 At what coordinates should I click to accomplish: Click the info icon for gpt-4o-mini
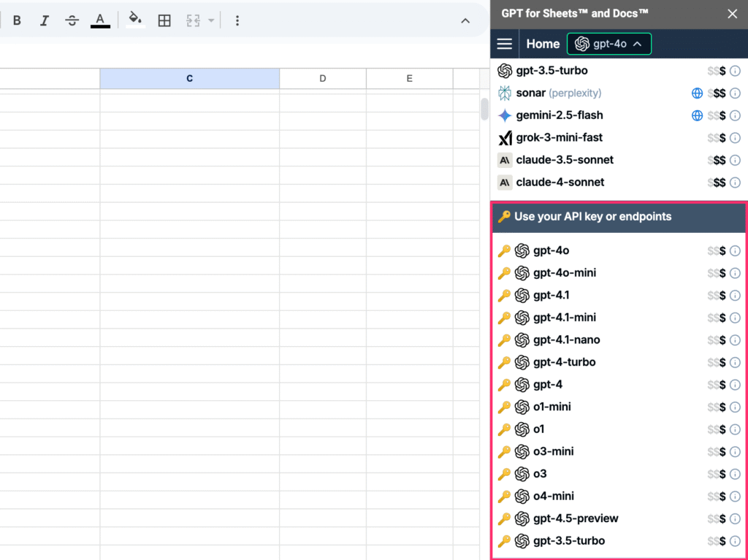735,273
